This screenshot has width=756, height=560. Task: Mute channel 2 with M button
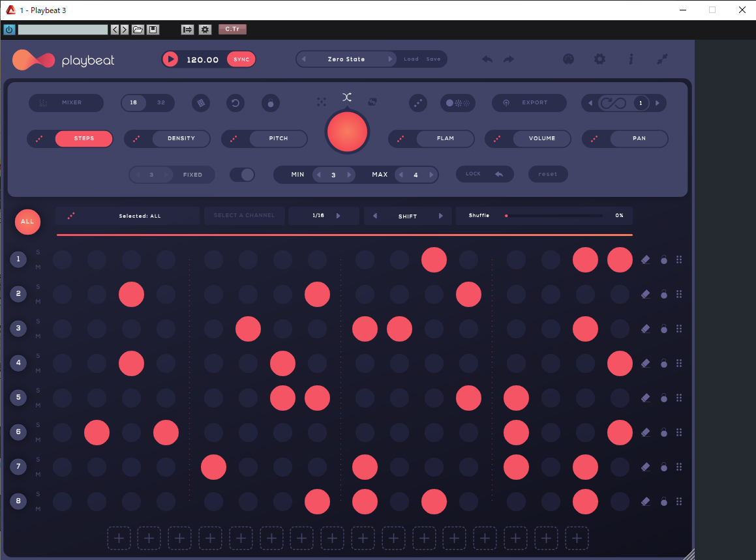pyautogui.click(x=38, y=302)
